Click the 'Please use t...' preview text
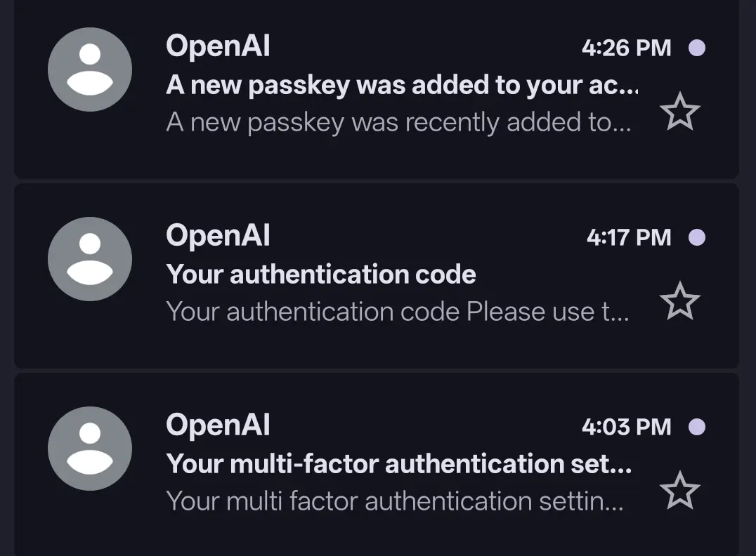The width and height of the screenshot is (756, 556). [x=548, y=312]
